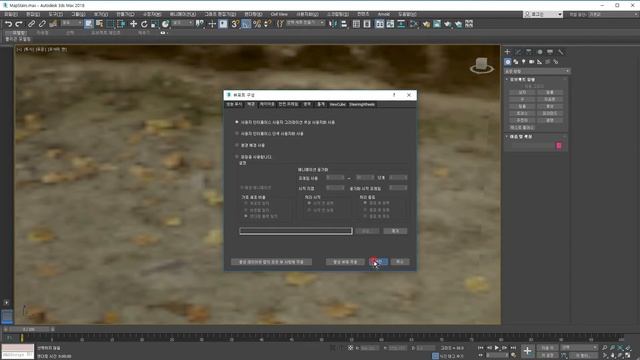Open reference coordinate system dropdown
Image resolution: width=640 pixels, height=360 pixels.
182,23
